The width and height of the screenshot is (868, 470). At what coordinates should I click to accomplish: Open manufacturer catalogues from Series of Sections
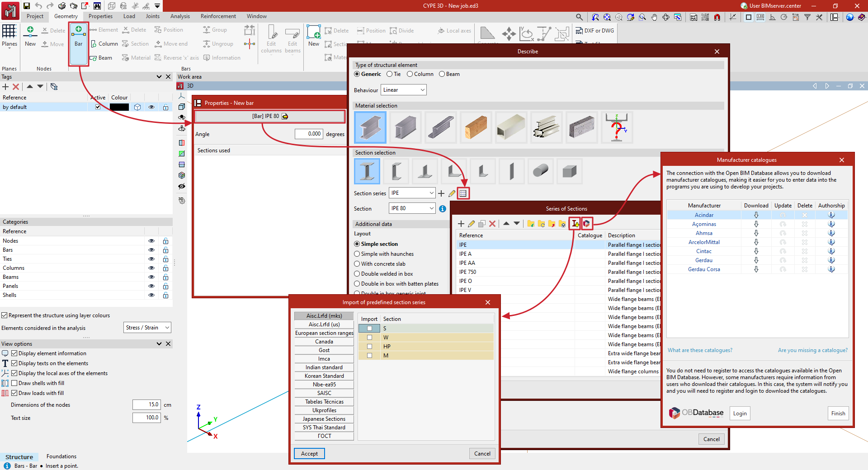[586, 223]
